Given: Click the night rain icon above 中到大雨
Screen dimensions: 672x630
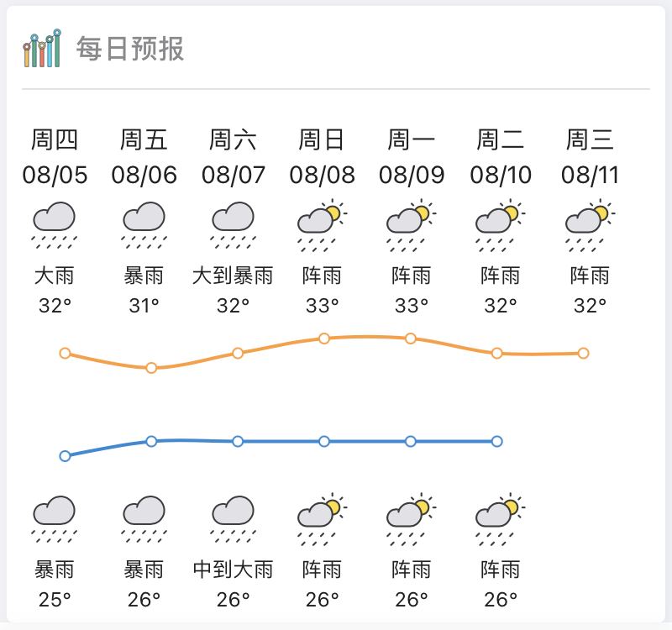Looking at the screenshot, I should coord(233,518).
